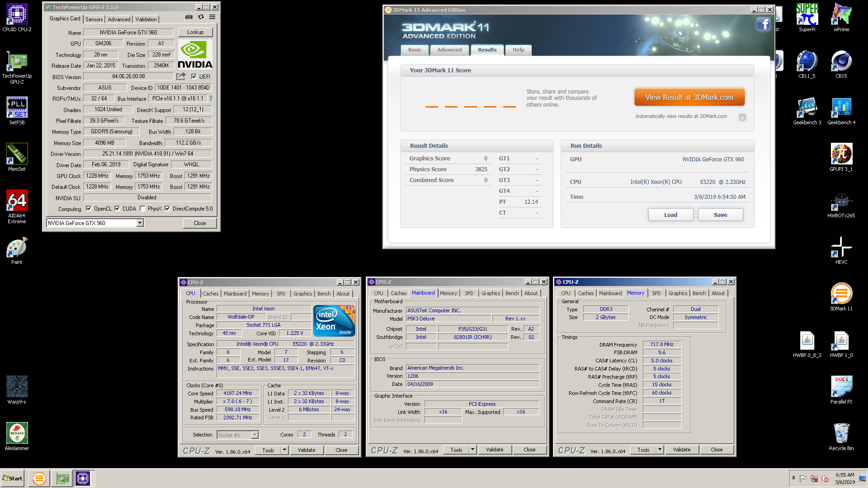Open the Recycle Bin
The width and height of the screenshot is (868, 488).
pos(841,437)
